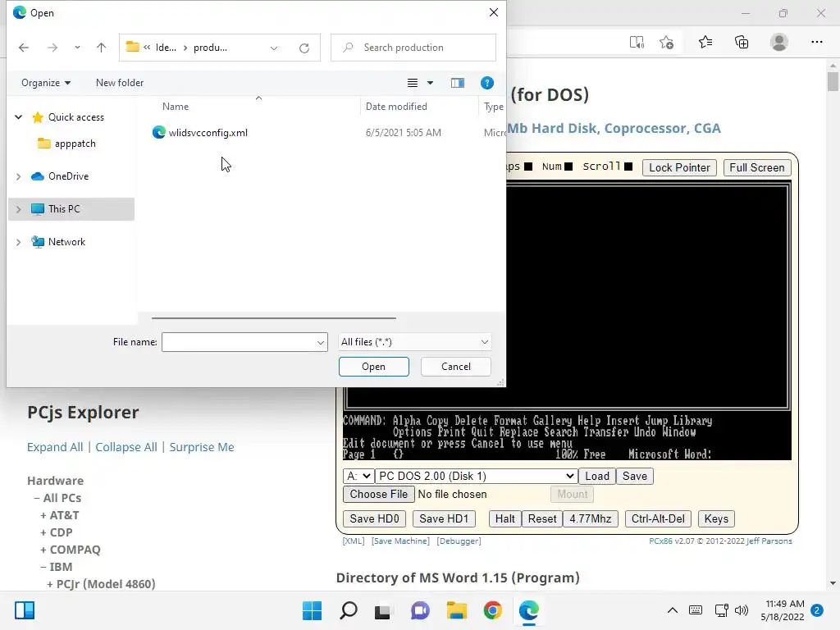Create a New folder
The height and width of the screenshot is (630, 840).
120,83
